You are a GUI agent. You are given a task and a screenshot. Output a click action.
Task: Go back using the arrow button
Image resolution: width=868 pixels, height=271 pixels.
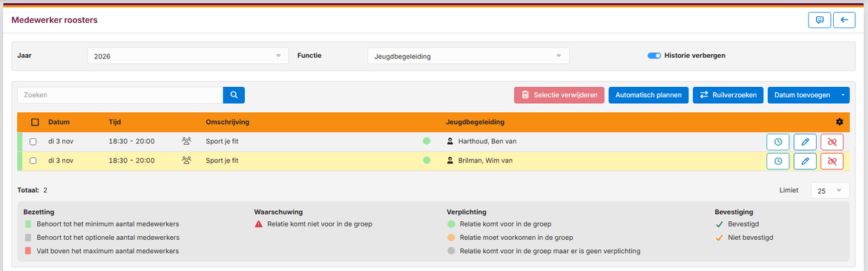point(844,20)
